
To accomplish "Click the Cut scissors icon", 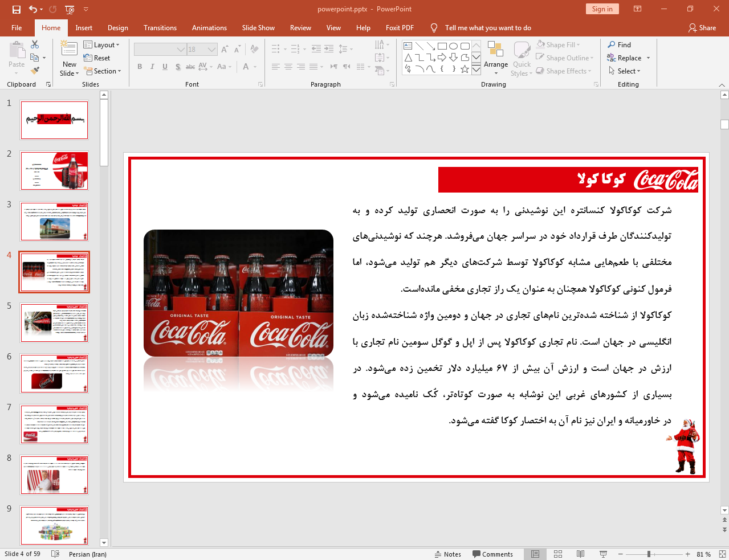I will pyautogui.click(x=35, y=44).
